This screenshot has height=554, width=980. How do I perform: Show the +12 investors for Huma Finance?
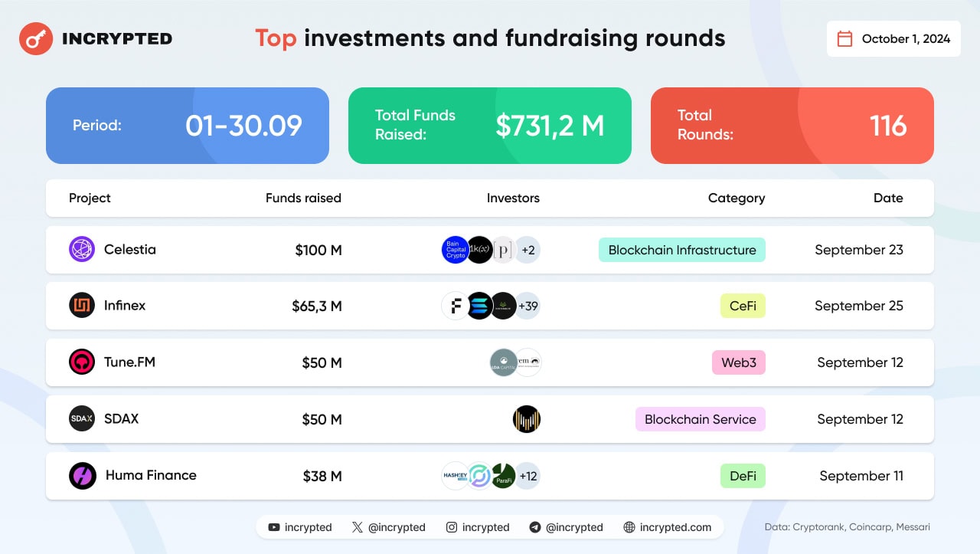[528, 476]
